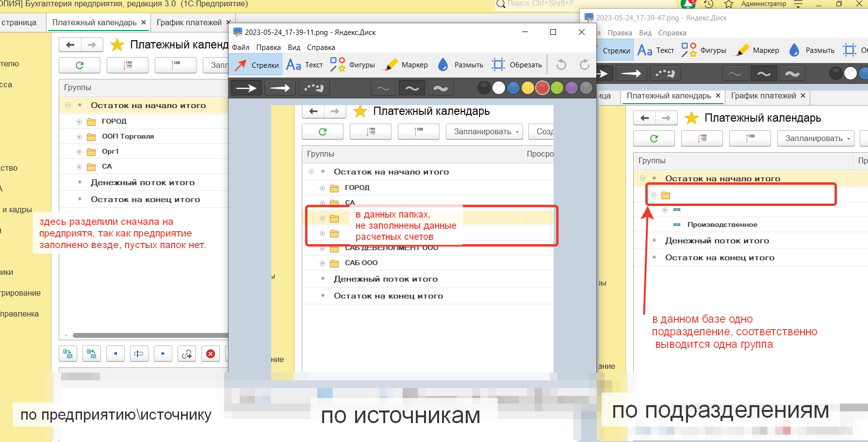868x442 pixels.
Task: Click the database-and-mail icon with the left-curving arrow
Action: point(92,354)
